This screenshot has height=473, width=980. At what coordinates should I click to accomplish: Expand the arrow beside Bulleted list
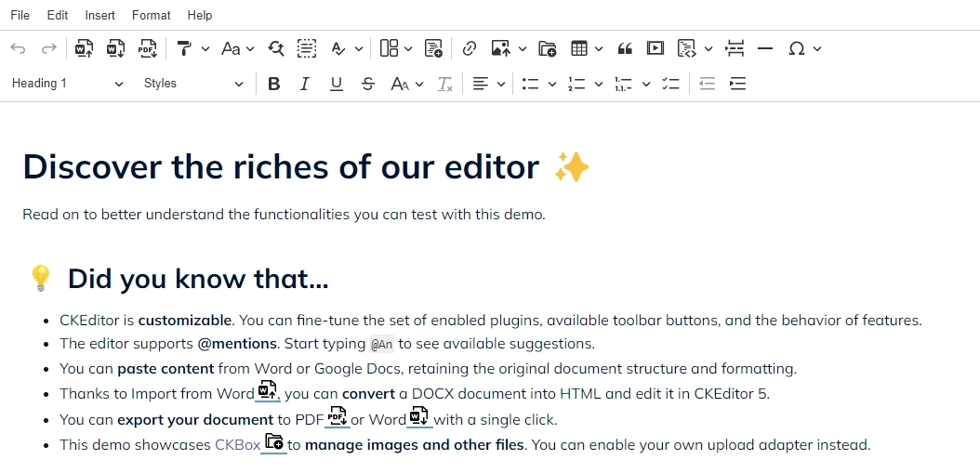(552, 84)
